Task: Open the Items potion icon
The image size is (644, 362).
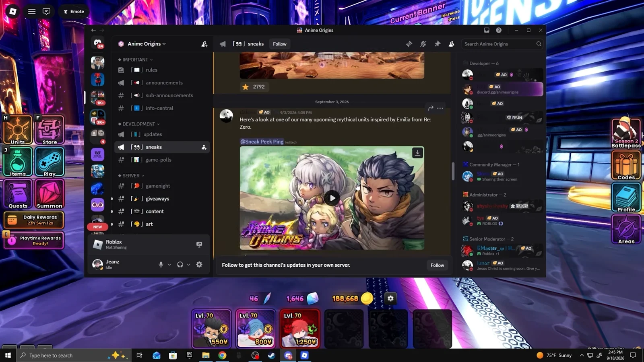Action: pyautogui.click(x=18, y=162)
